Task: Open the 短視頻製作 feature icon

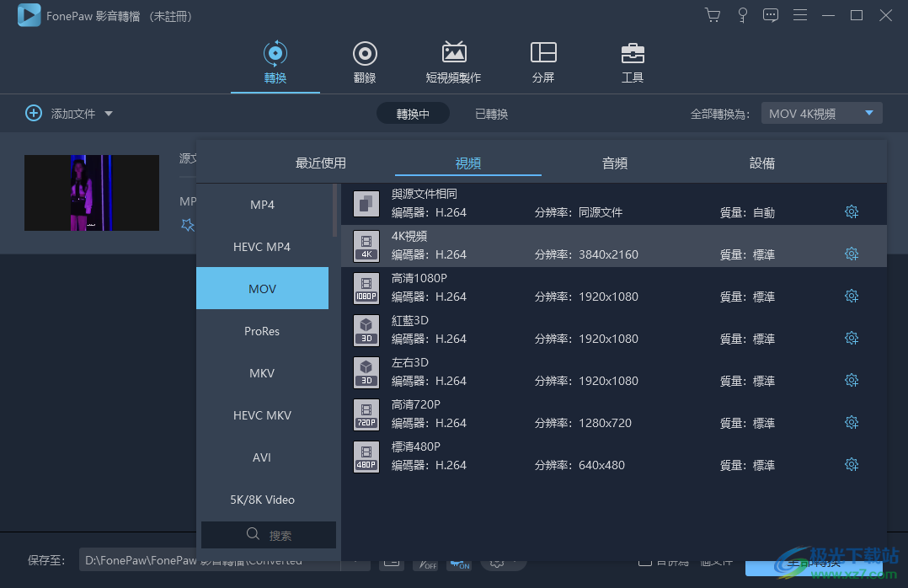Action: (x=454, y=61)
